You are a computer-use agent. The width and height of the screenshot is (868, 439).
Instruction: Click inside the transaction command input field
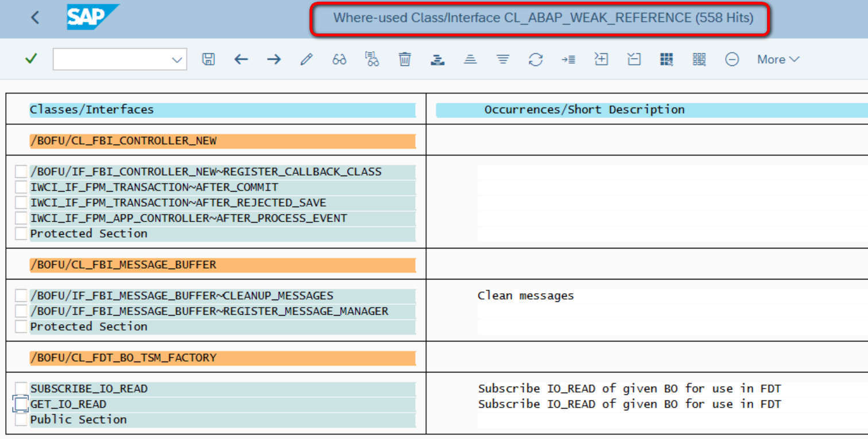[x=112, y=59]
